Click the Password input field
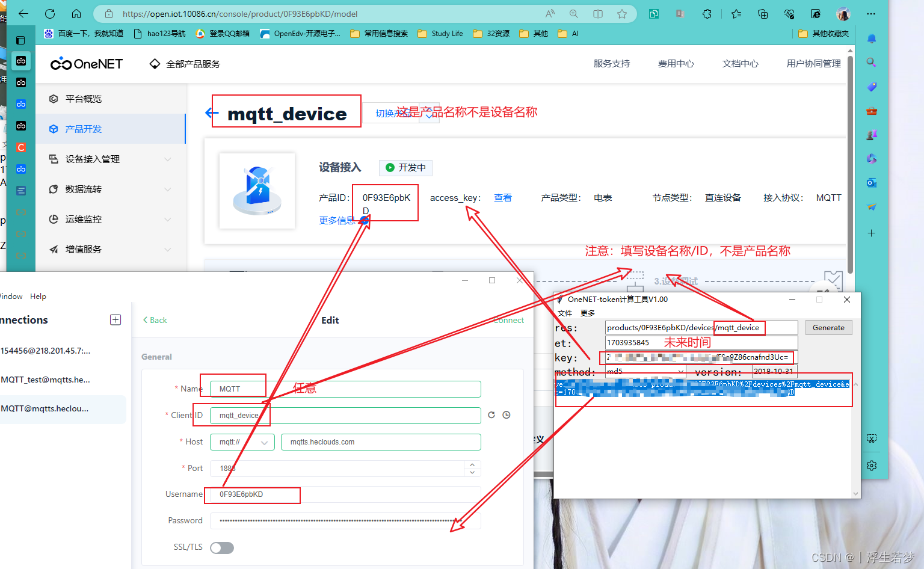Image resolution: width=924 pixels, height=569 pixels. point(345,521)
